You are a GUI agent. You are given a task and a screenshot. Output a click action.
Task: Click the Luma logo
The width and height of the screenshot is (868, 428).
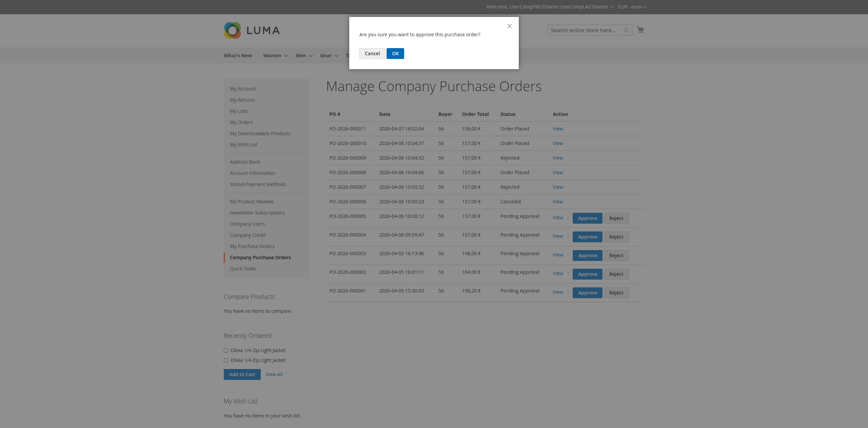(252, 30)
